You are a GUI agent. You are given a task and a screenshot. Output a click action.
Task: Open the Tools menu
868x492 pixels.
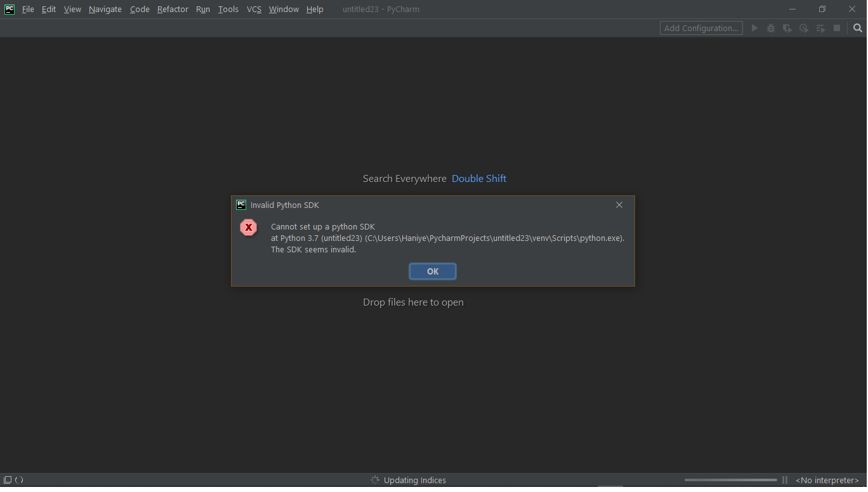[228, 9]
